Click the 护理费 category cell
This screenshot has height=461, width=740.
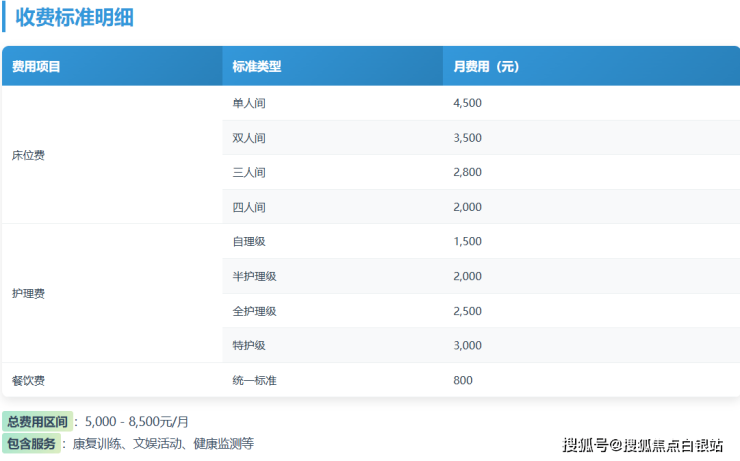28,294
